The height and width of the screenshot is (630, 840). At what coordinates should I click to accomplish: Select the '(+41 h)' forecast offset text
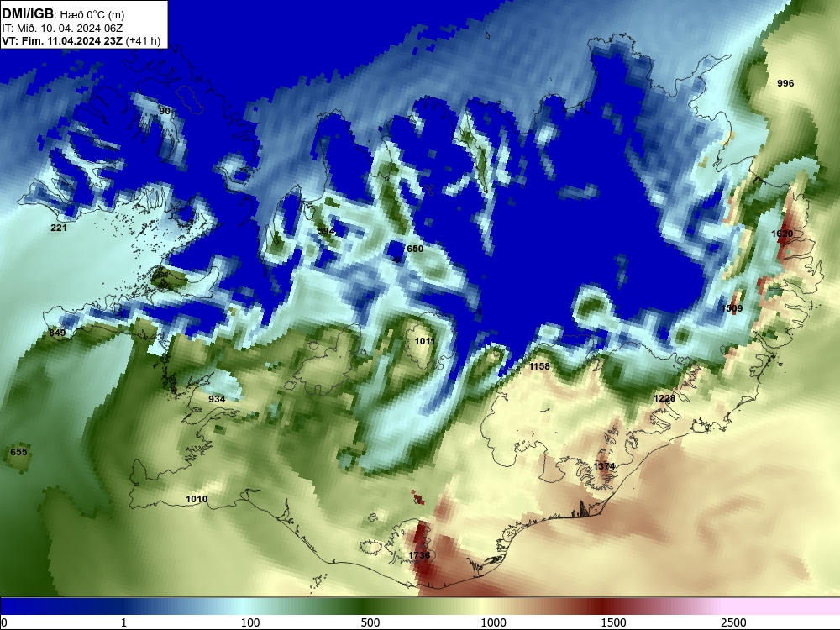click(x=143, y=40)
